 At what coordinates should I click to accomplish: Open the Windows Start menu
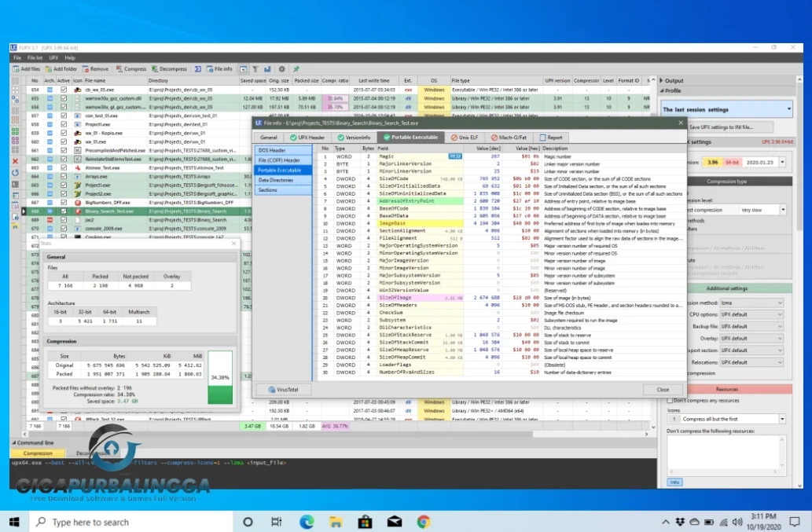(x=14, y=522)
